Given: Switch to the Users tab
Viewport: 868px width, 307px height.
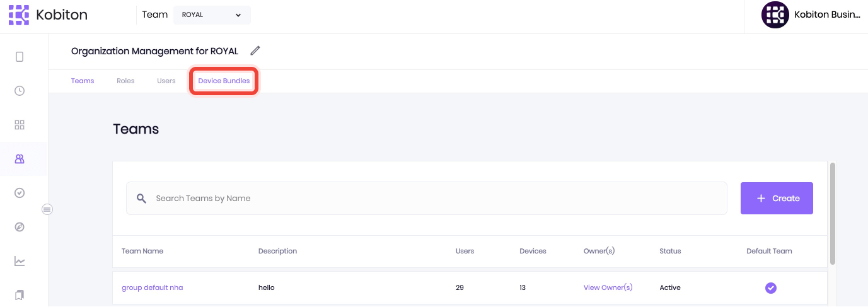Looking at the screenshot, I should (x=166, y=81).
